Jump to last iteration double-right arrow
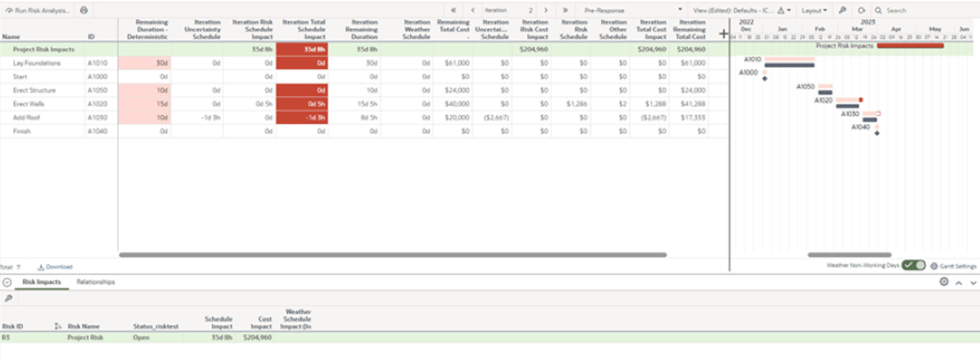This screenshot has height=360, width=980. pos(565,10)
